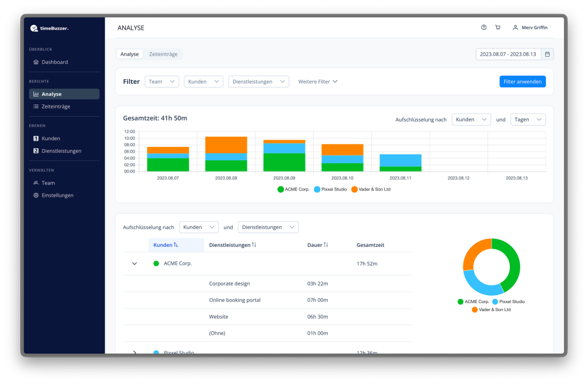
Task: Open the Tagen breakdown dropdown
Action: tap(528, 119)
